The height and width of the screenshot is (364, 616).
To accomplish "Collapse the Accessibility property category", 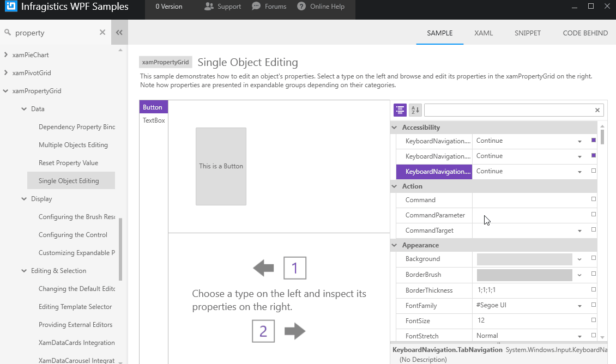I will [394, 127].
